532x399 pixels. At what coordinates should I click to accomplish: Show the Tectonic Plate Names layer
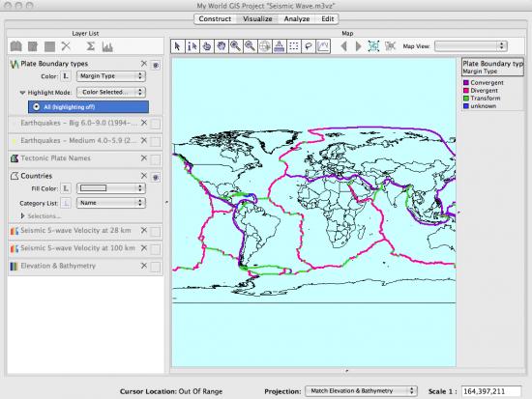(x=156, y=159)
